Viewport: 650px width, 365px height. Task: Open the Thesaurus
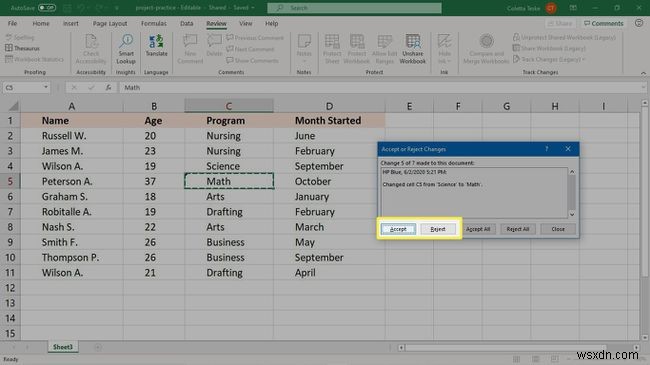23,48
